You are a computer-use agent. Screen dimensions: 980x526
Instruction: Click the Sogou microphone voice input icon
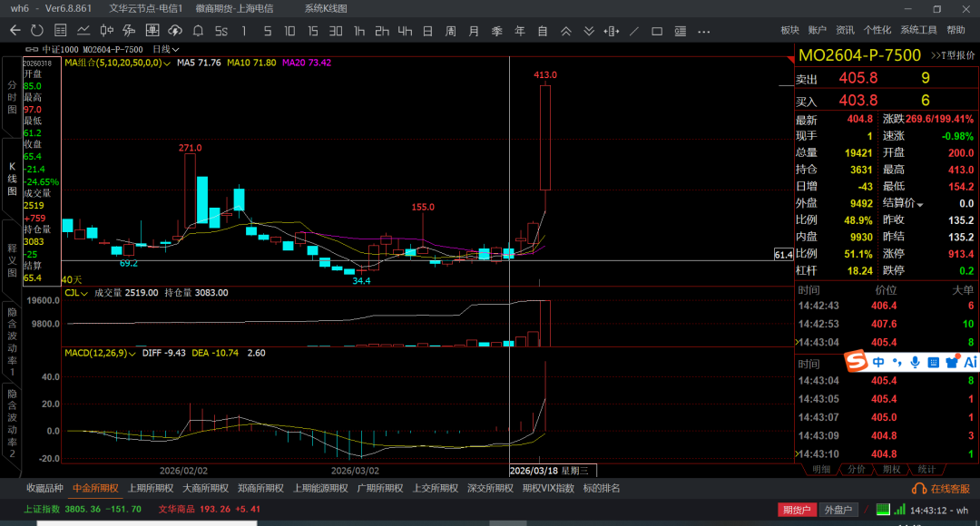point(915,362)
